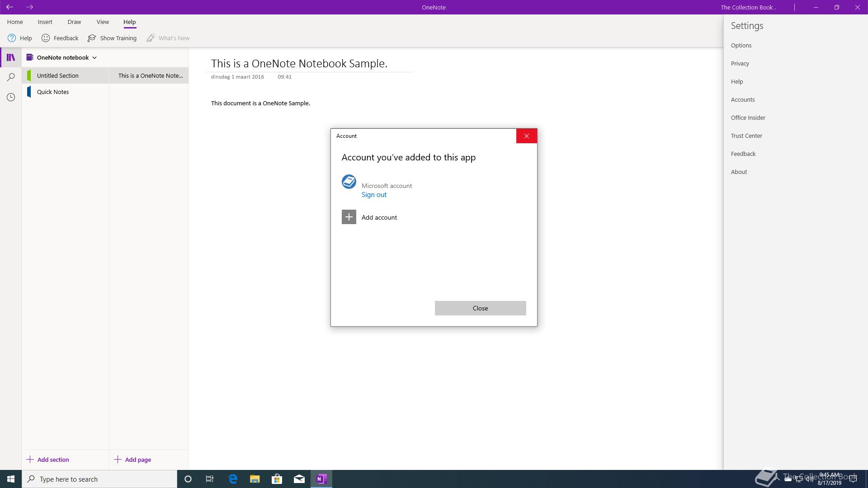
Task: Click the Windows taskbar search box
Action: click(99, 479)
